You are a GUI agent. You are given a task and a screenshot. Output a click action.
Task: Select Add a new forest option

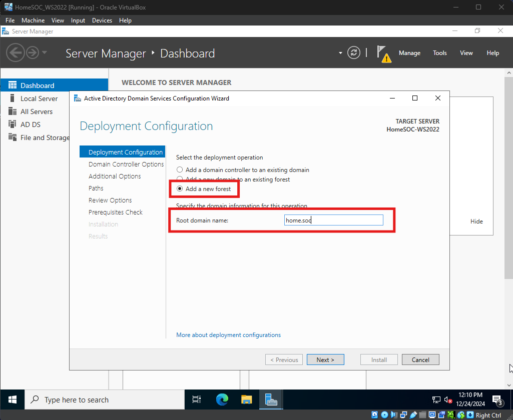point(180,189)
